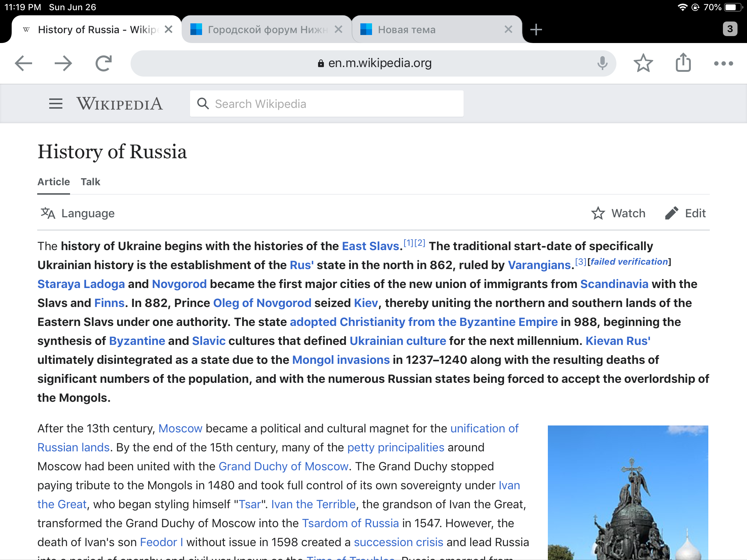The image size is (747, 560).
Task: Open the browser three-dot menu
Action: (723, 63)
